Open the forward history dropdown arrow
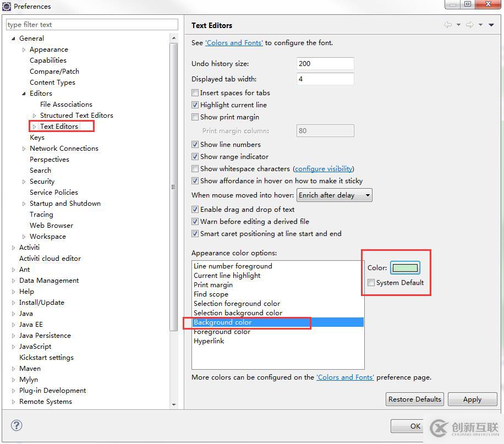The width and height of the screenshot is (504, 444). coord(480,25)
